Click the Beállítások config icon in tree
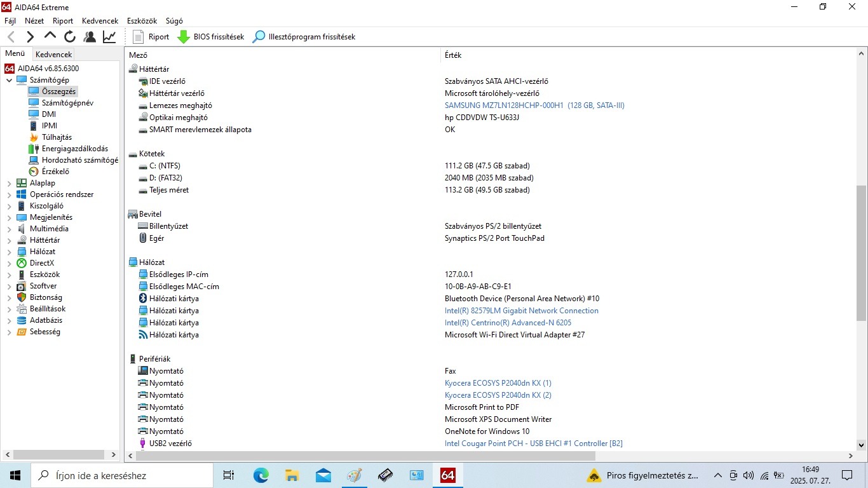 pyautogui.click(x=22, y=309)
